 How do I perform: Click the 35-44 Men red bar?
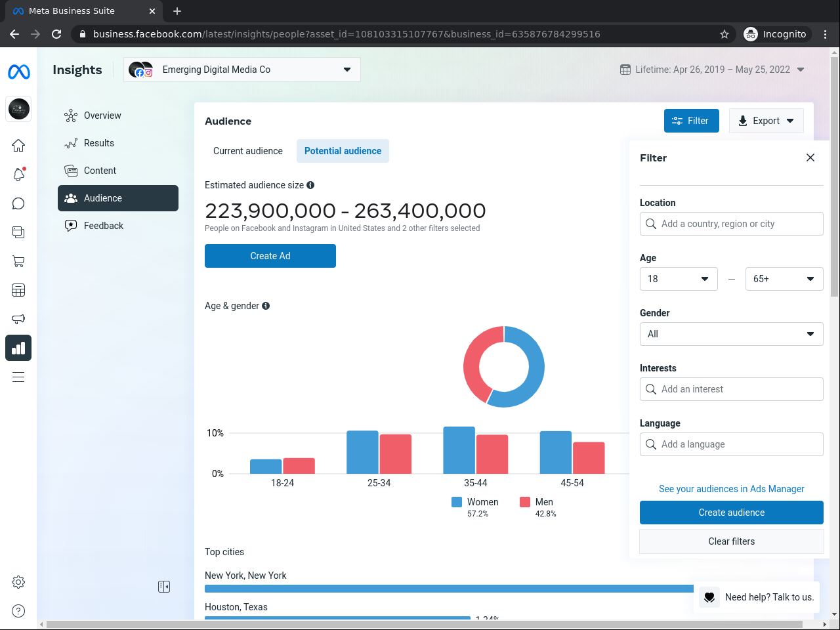click(x=492, y=454)
